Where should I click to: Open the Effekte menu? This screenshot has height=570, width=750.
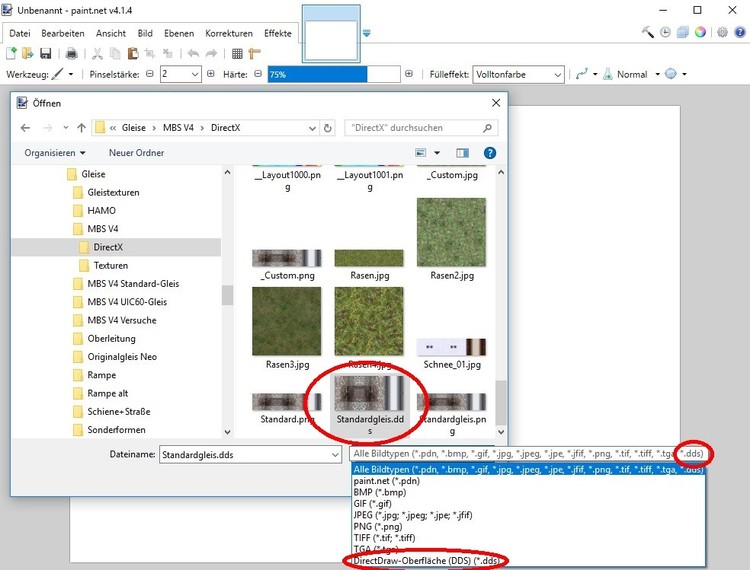pyautogui.click(x=277, y=33)
